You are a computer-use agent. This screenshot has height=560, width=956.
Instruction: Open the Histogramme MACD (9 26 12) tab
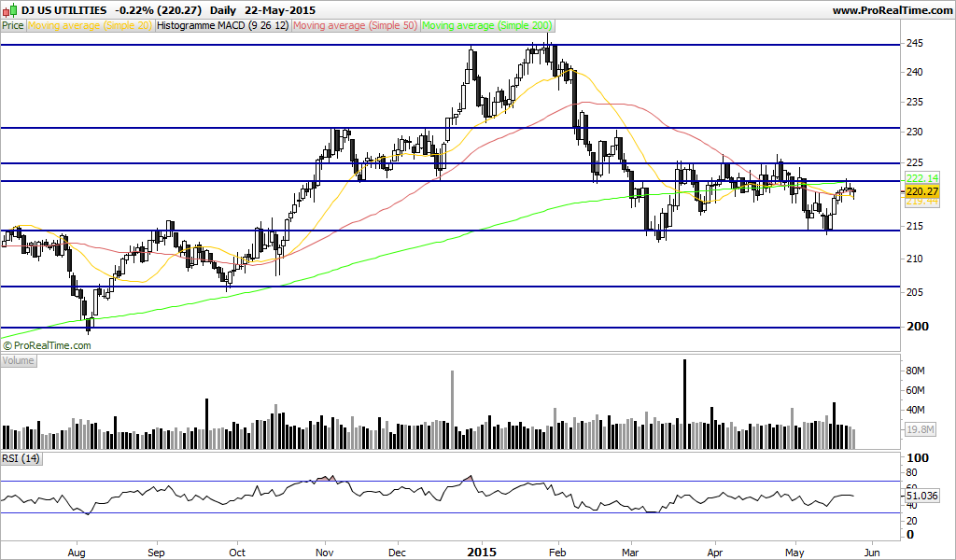223,25
